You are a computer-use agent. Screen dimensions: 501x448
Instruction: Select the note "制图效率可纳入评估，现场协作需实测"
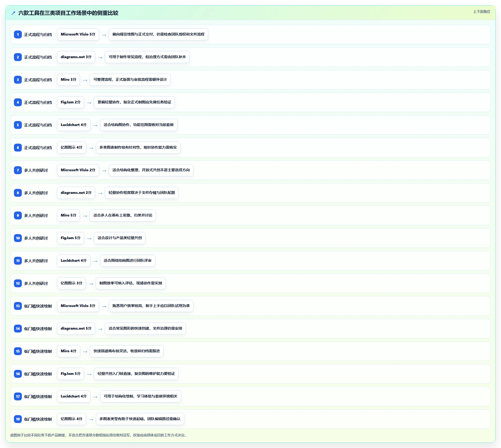point(131,283)
